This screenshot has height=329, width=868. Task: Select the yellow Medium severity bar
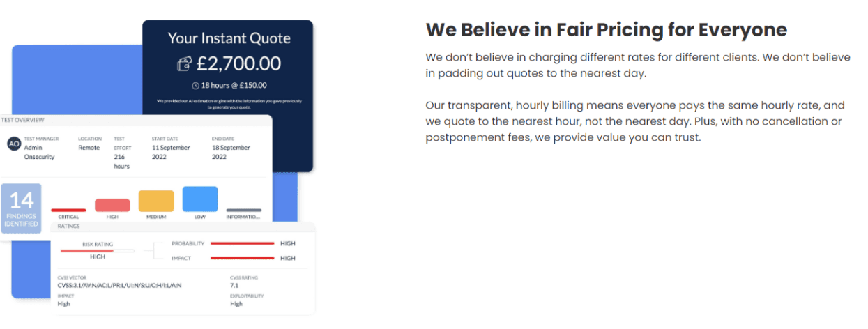tap(156, 201)
